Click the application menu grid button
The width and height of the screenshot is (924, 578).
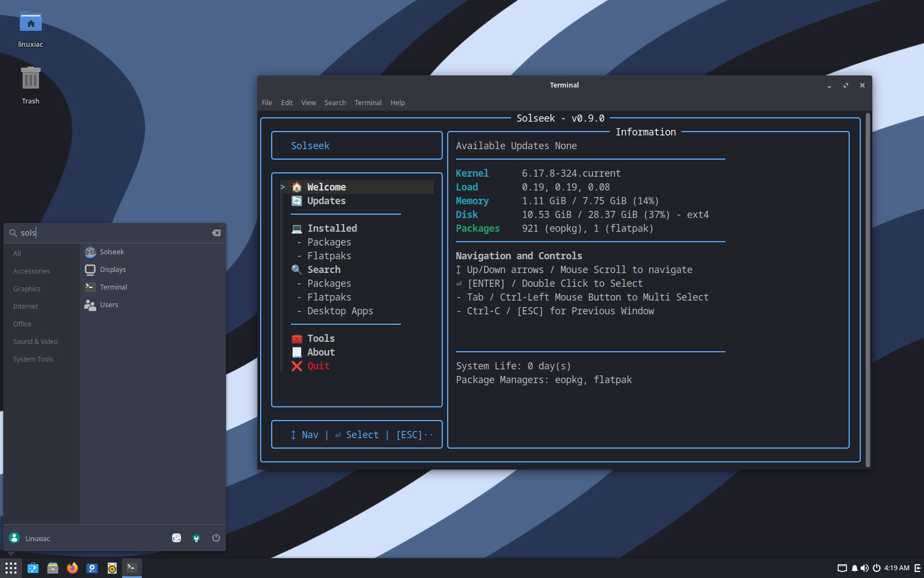coord(11,568)
